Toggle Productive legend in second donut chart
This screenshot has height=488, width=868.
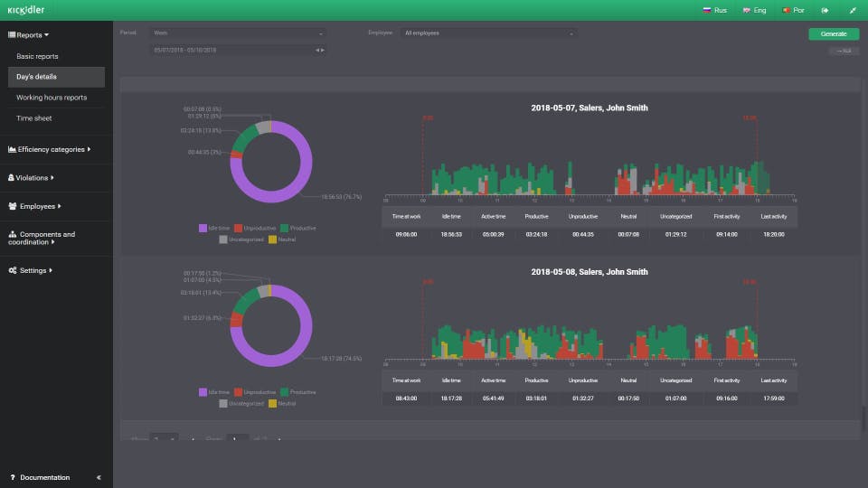point(298,392)
